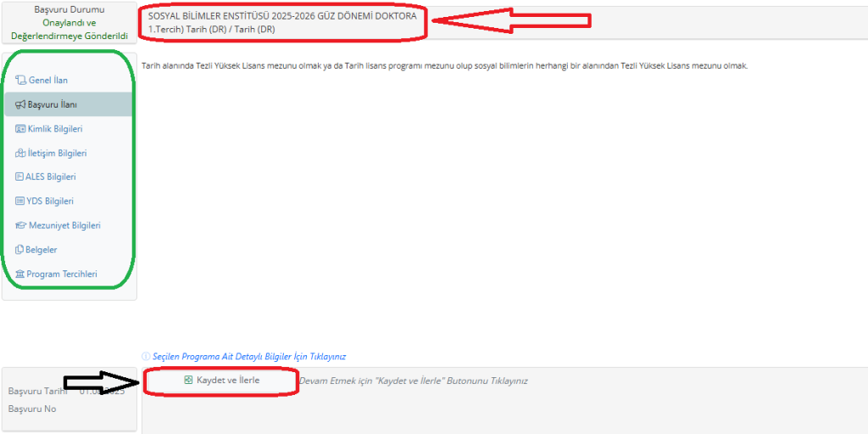
Task: Go to the İletişim Bilgileri section
Action: pyautogui.click(x=57, y=153)
